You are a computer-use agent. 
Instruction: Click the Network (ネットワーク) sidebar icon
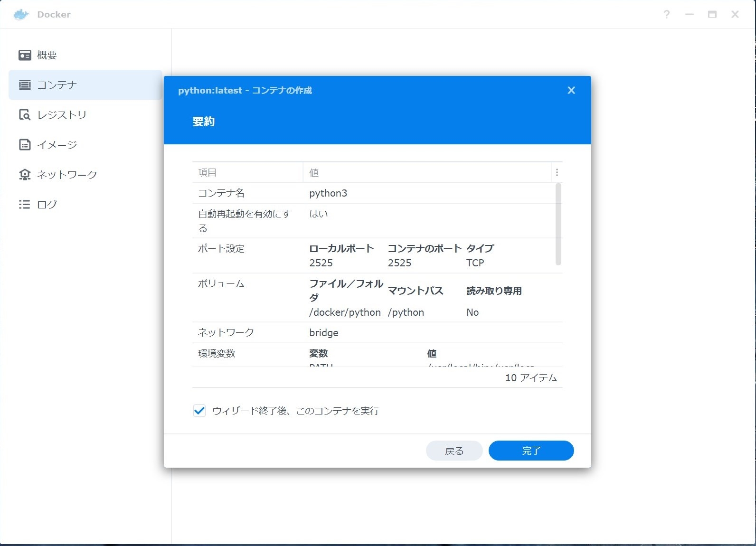pos(25,175)
